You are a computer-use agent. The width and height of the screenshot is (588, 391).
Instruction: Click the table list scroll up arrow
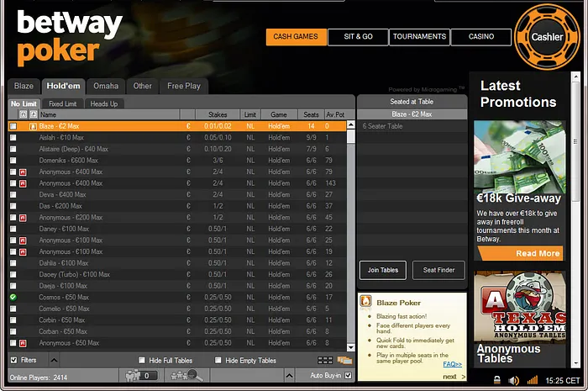(x=350, y=124)
